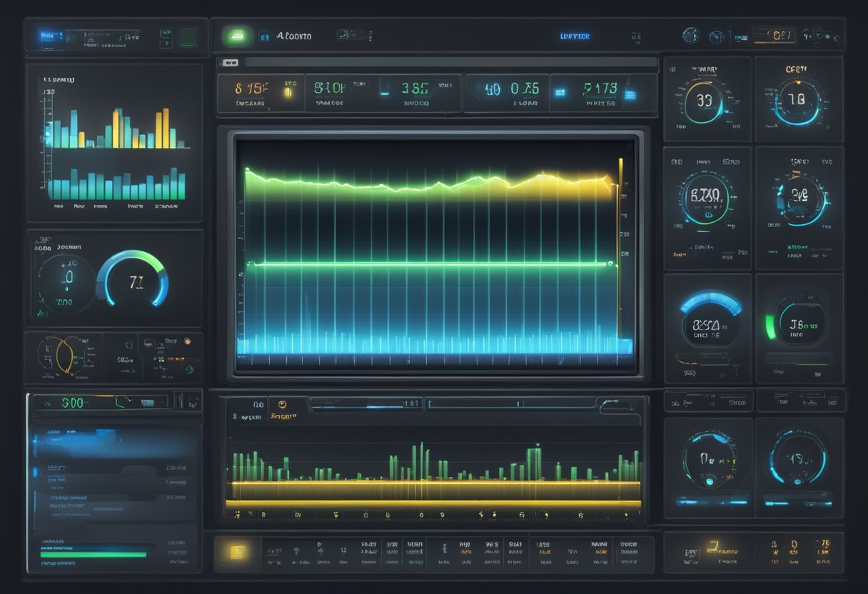Viewport: 868px width, 594px height.
Task: Toggle the green square switch in top-left panel
Action: pyautogui.click(x=188, y=37)
